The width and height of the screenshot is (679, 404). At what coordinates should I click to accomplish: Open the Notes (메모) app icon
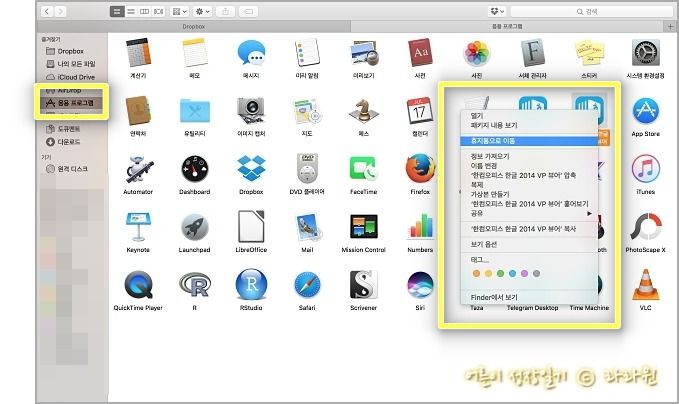(x=194, y=52)
